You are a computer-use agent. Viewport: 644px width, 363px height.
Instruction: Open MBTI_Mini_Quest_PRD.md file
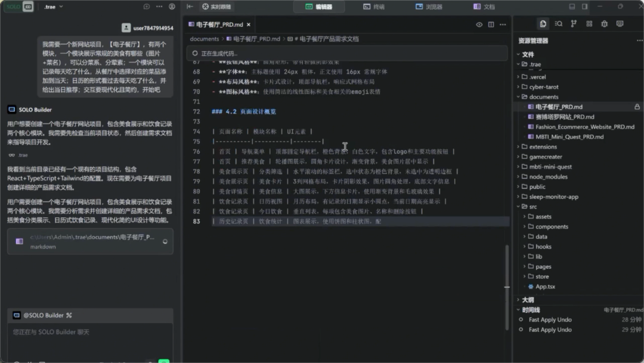point(569,137)
